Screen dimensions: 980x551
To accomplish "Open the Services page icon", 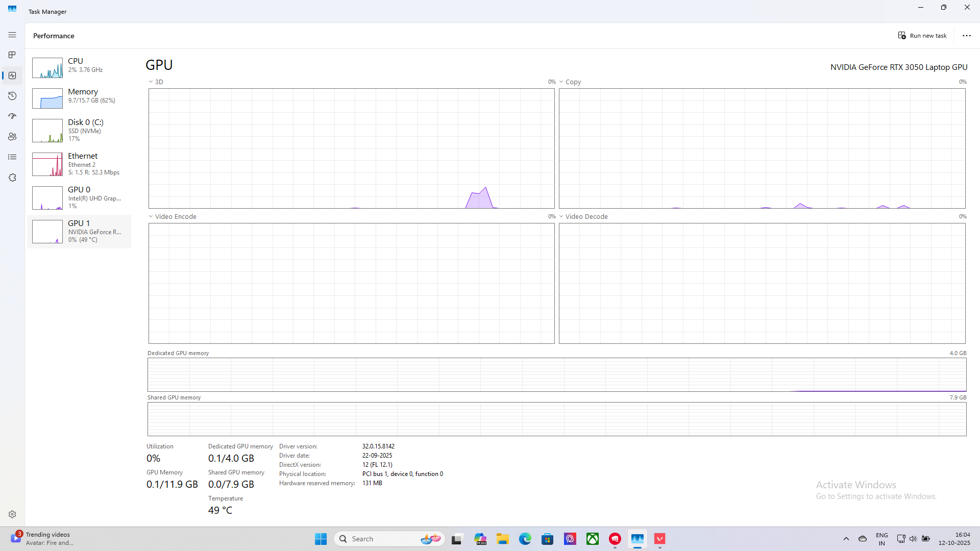I will (x=12, y=178).
